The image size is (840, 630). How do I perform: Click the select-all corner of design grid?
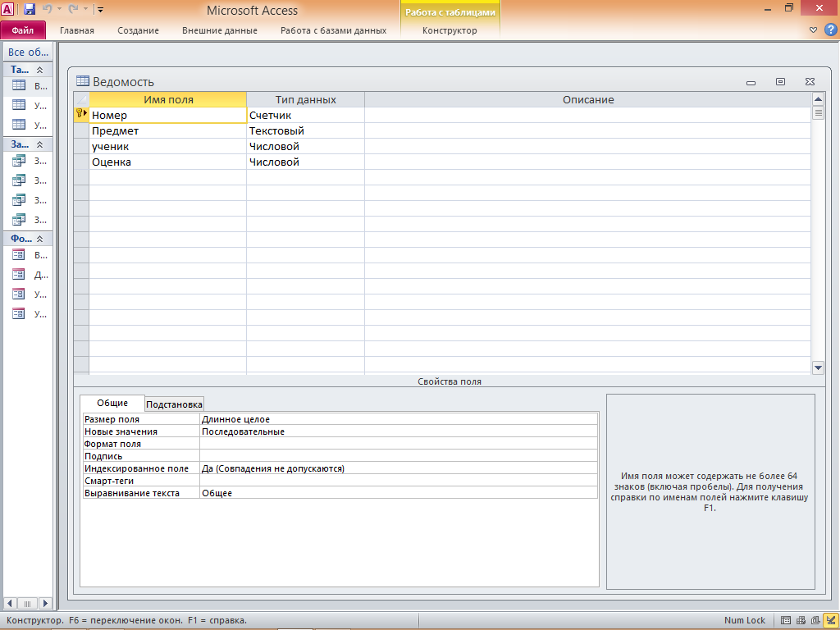pyautogui.click(x=81, y=99)
